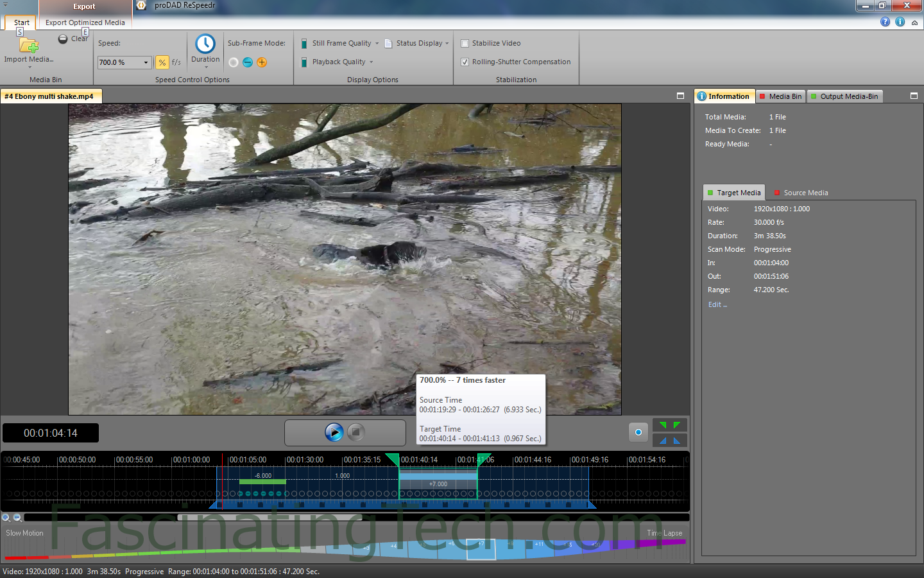This screenshot has height=578, width=924.
Task: Switch to the Source Media tab
Action: pyautogui.click(x=801, y=193)
